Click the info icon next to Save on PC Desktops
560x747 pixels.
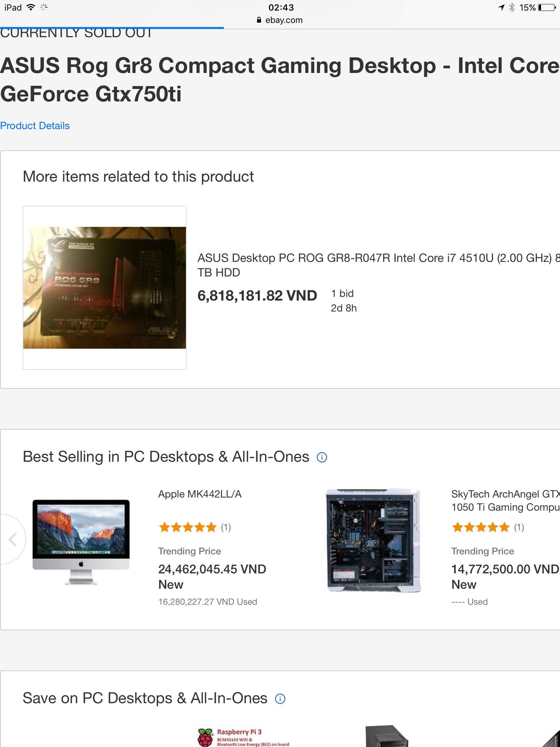[x=280, y=699]
